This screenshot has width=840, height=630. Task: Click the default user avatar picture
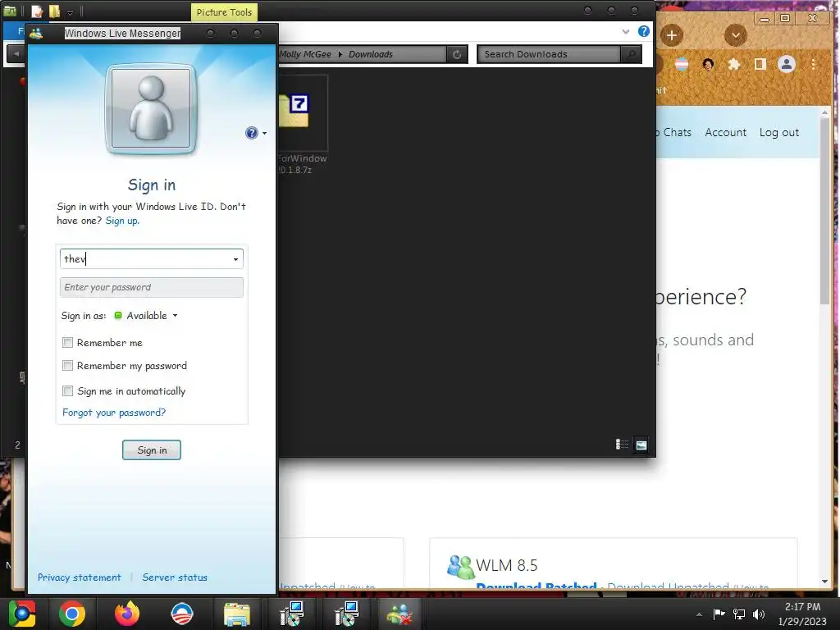pos(151,109)
